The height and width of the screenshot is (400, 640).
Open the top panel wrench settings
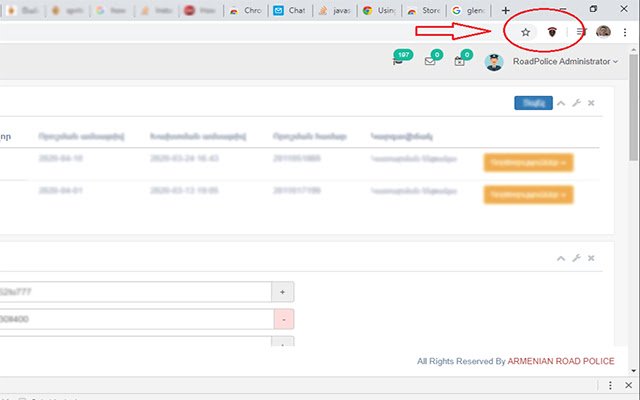[576, 103]
